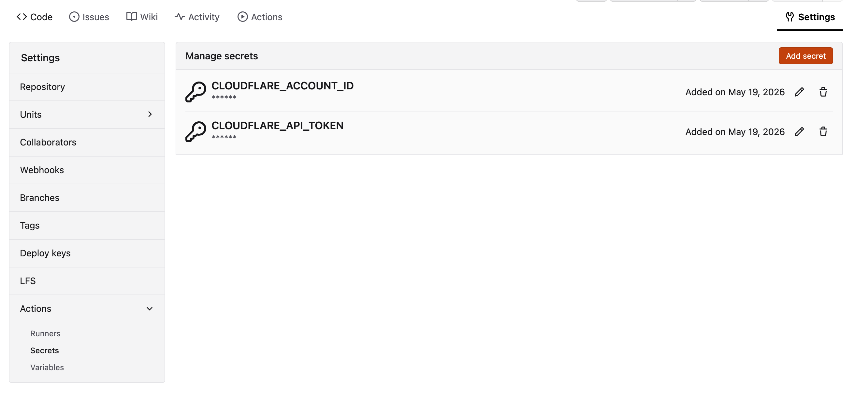Open the Collaborators settings page
Image resolution: width=868 pixels, height=394 pixels.
(87, 142)
